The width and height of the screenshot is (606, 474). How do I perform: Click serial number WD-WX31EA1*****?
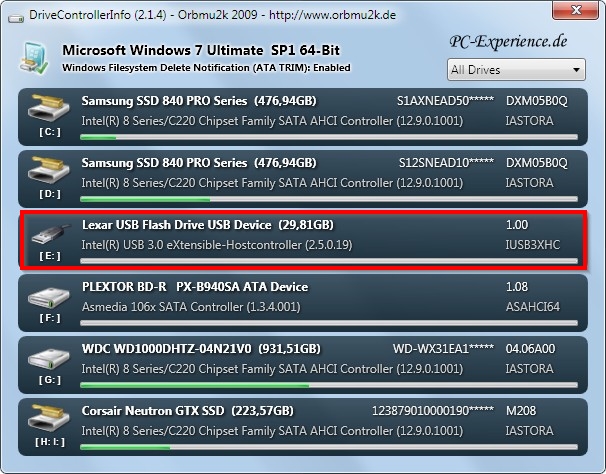[x=443, y=349]
